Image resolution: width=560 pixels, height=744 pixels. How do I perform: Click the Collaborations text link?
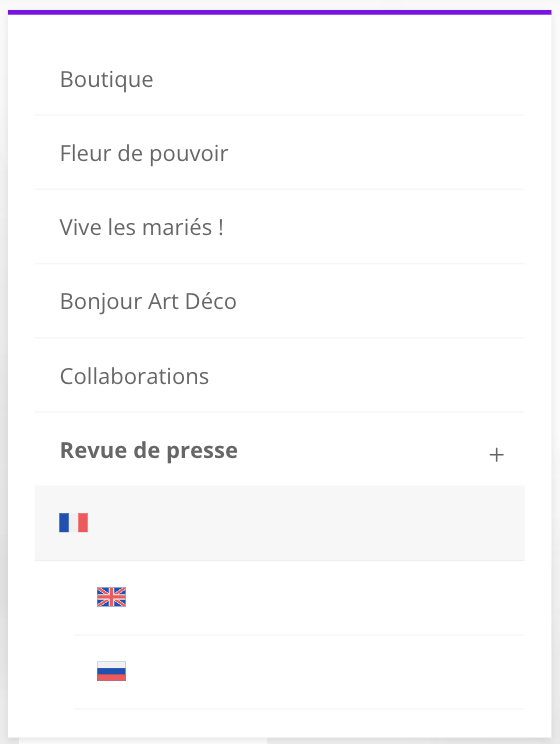pyautogui.click(x=134, y=376)
